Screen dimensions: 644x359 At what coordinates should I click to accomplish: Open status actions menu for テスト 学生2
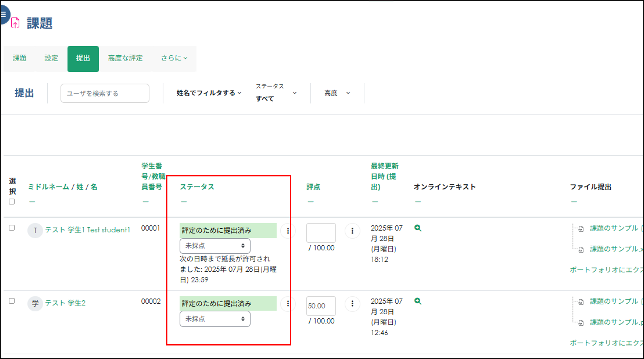[x=288, y=304]
